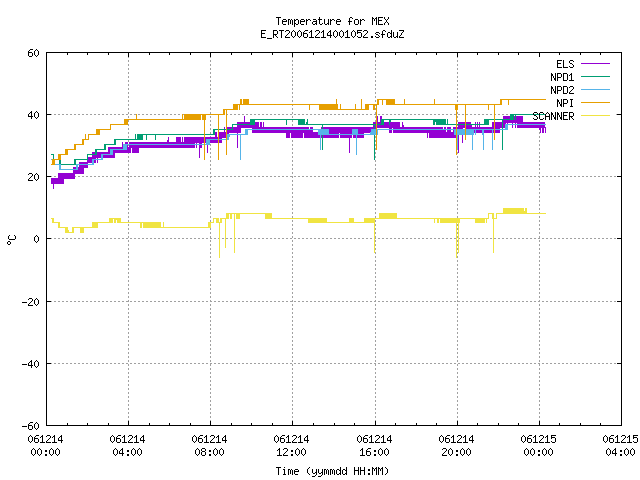Click the y-axis tick label 20

click(33, 177)
